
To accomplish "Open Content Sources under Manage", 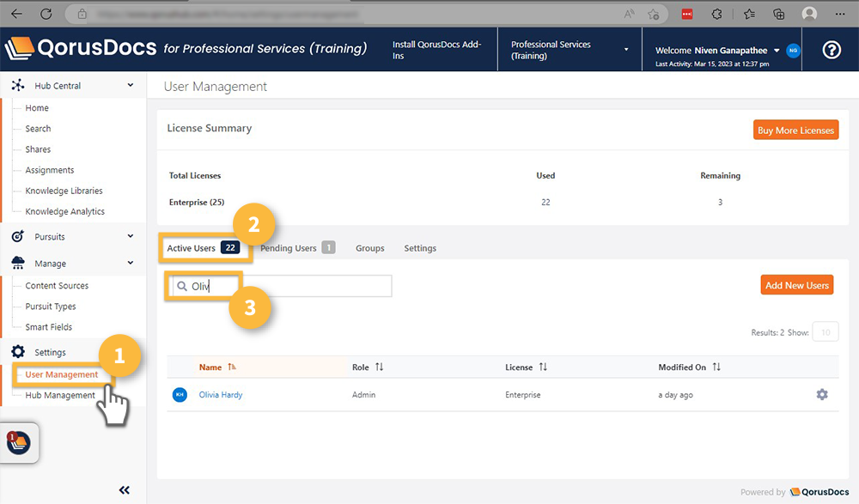I will click(57, 286).
